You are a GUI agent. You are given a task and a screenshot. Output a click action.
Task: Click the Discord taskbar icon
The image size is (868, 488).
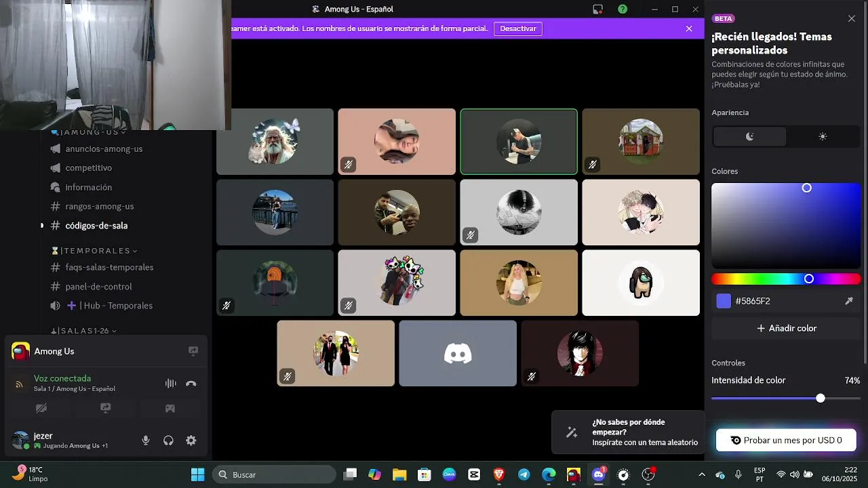(599, 474)
